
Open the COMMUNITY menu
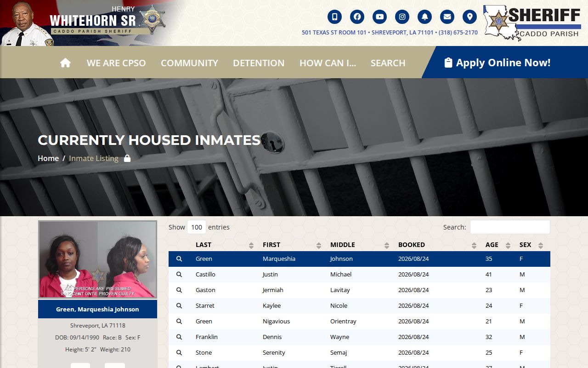coord(189,63)
